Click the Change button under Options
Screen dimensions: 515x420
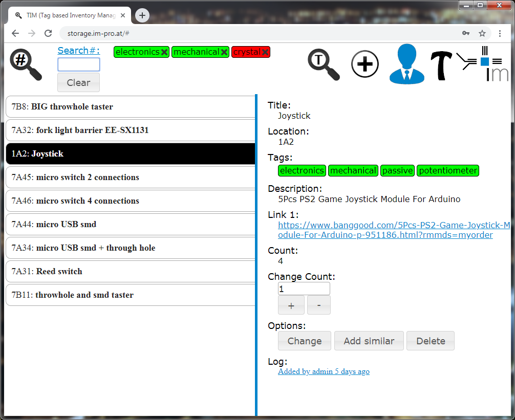305,341
